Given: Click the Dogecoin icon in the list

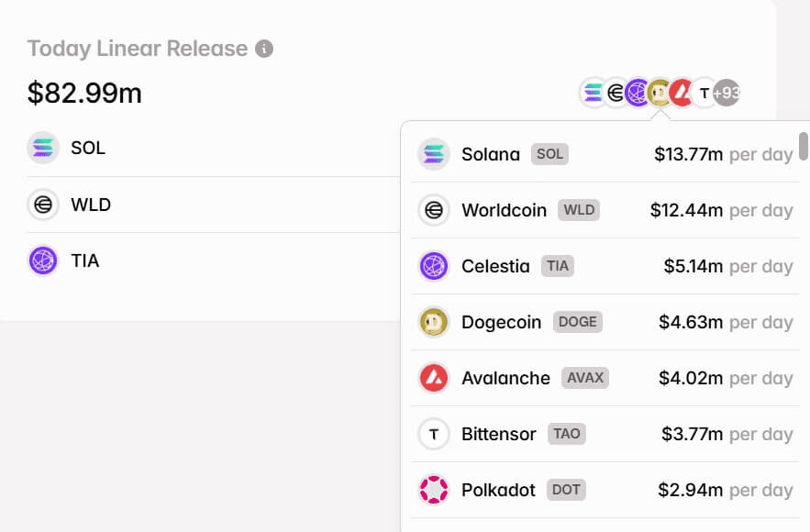Looking at the screenshot, I should [433, 322].
